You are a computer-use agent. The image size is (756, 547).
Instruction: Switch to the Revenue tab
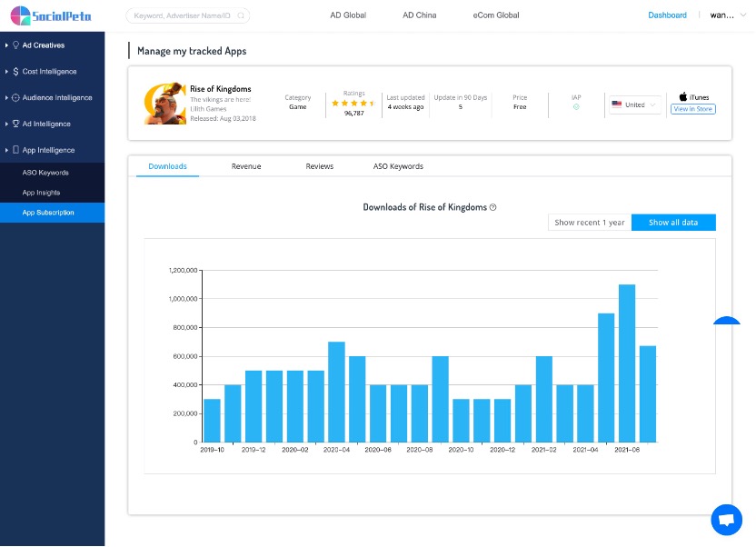coord(246,166)
